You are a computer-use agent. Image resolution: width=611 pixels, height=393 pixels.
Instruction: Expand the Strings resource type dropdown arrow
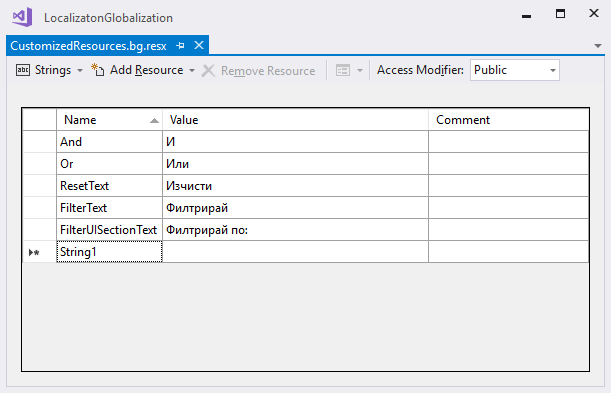pyautogui.click(x=80, y=70)
